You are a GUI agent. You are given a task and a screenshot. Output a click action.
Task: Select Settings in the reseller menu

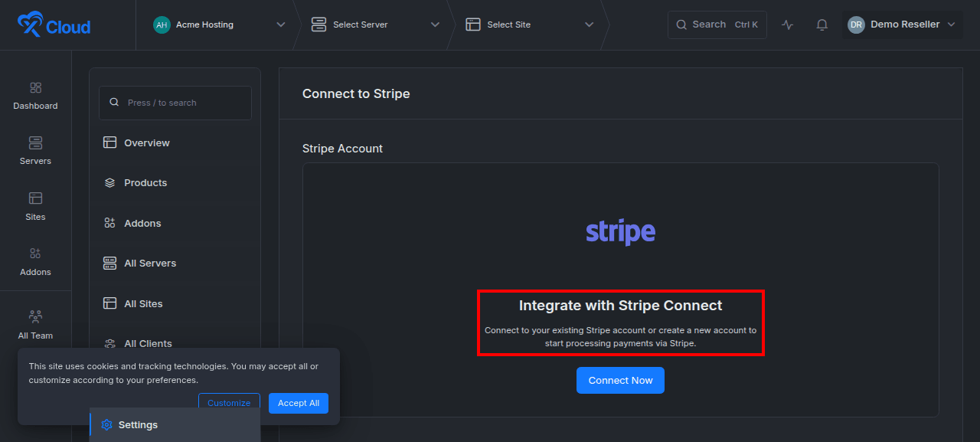click(175, 424)
